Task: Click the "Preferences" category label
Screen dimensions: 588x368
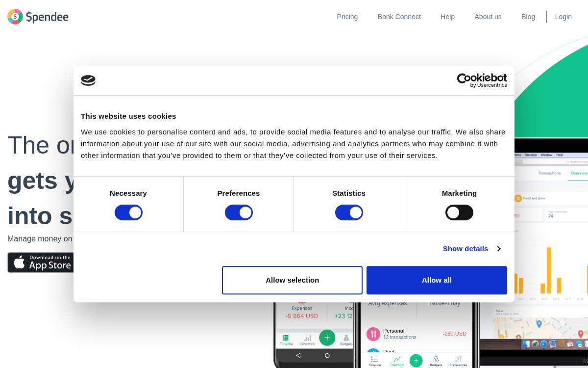Action: [239, 193]
